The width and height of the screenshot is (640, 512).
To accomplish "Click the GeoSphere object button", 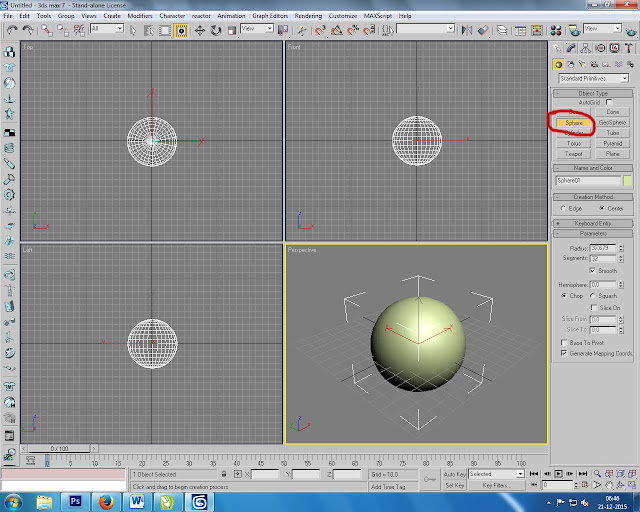I will [612, 122].
